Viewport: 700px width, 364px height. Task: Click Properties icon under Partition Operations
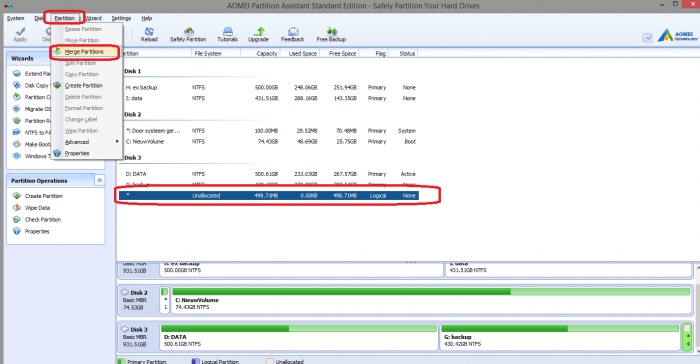[x=17, y=231]
